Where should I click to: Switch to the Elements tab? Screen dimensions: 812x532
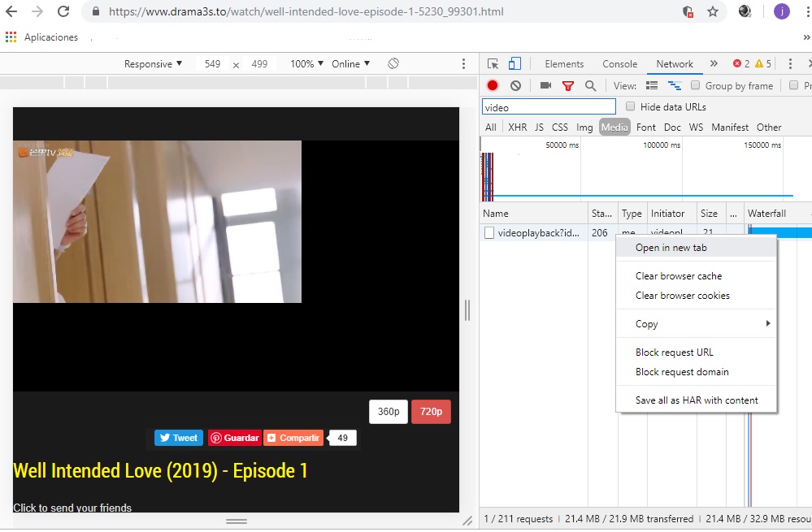tap(564, 63)
